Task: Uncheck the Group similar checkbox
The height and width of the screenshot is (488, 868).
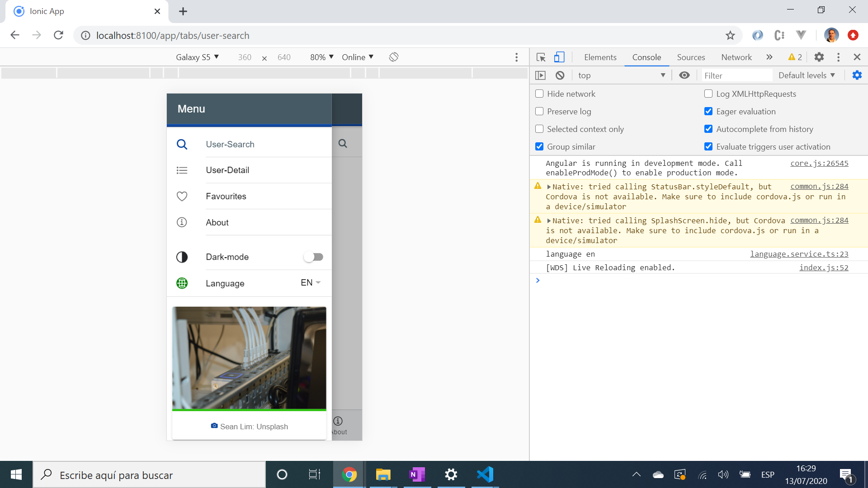Action: coord(539,147)
